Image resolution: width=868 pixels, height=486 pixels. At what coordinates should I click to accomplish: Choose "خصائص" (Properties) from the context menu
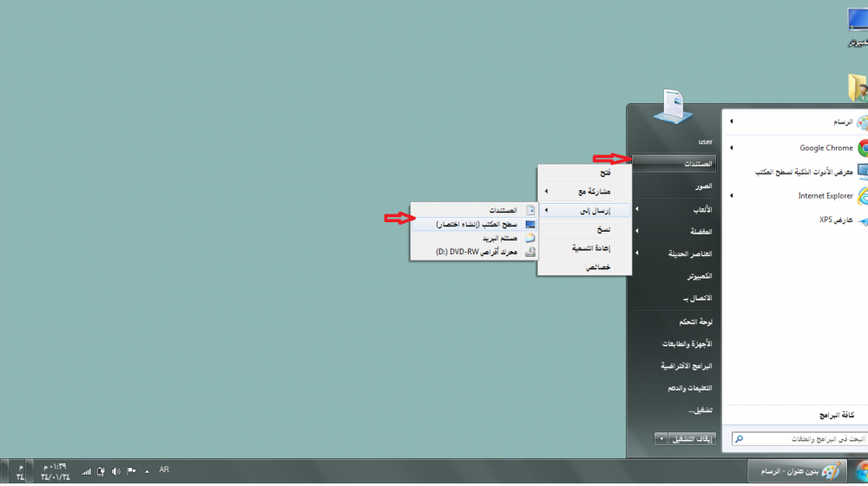(x=585, y=267)
